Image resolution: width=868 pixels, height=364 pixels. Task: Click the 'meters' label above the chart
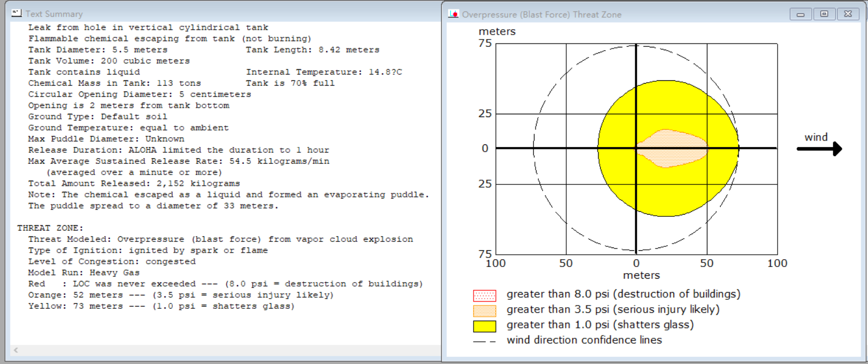pyautogui.click(x=497, y=32)
